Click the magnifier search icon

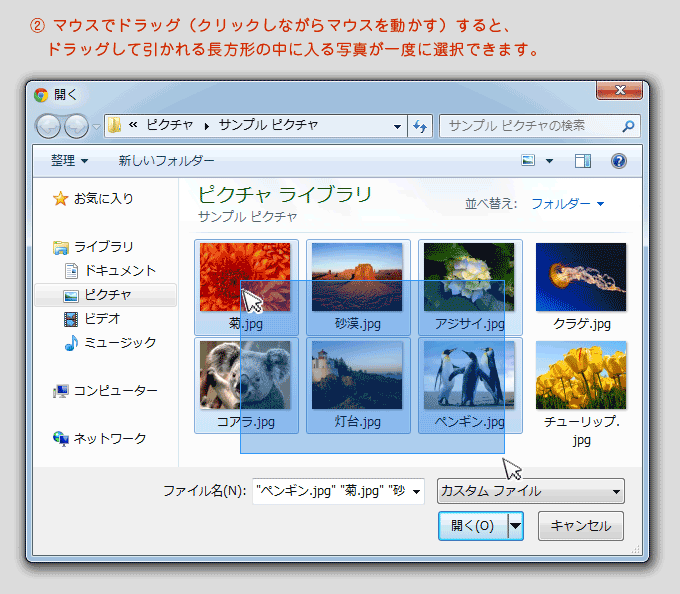[x=628, y=126]
